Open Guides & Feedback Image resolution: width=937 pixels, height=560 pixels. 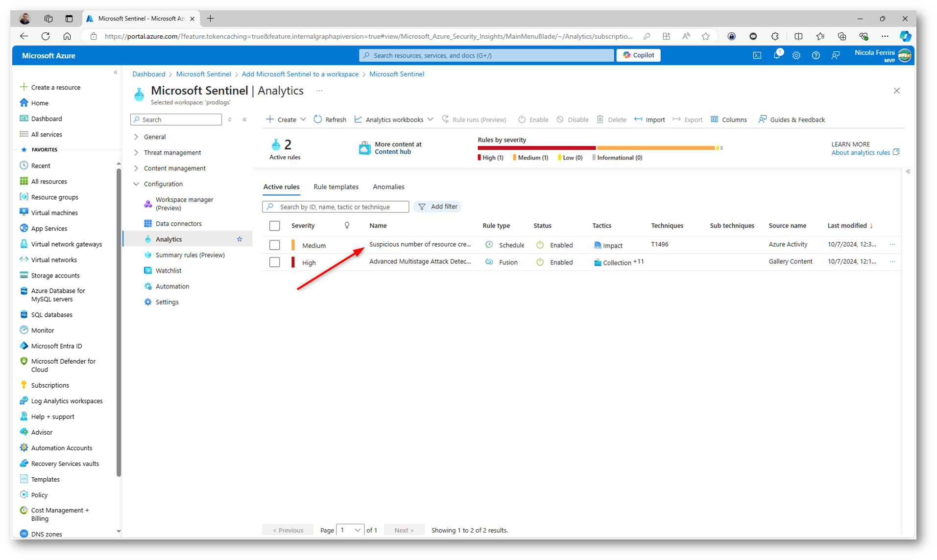pos(792,119)
